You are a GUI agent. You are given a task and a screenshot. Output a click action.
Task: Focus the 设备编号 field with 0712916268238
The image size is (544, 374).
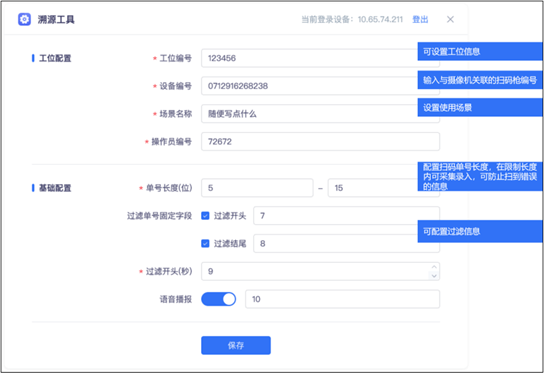tap(320, 86)
